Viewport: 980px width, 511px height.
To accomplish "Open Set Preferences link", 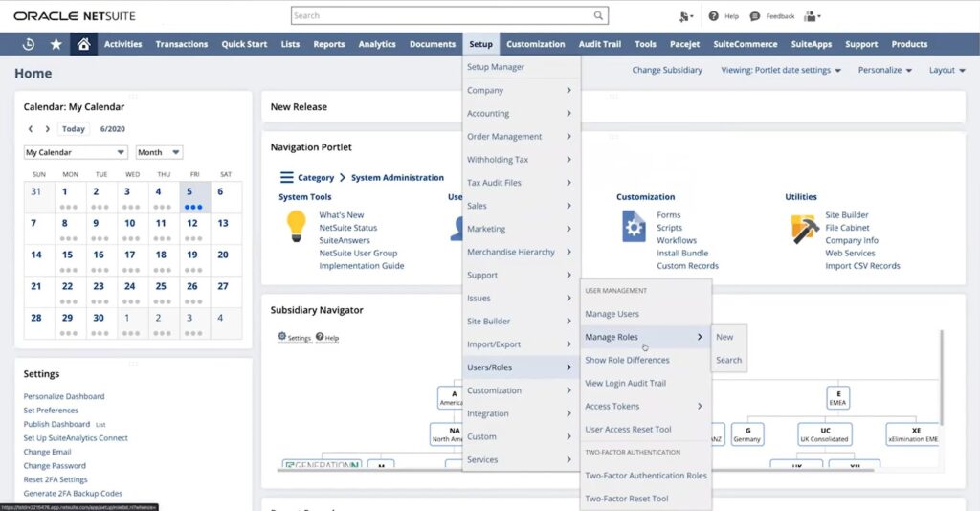I will [51, 410].
